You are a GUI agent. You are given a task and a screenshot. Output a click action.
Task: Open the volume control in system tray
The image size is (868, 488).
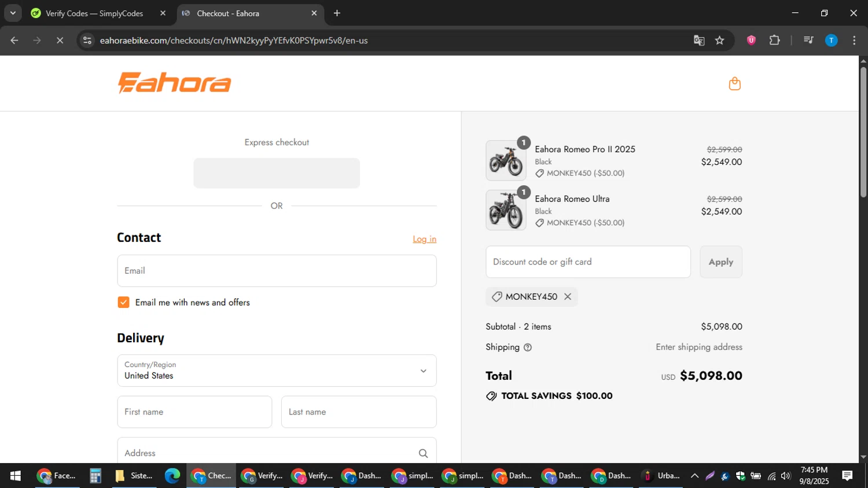(x=785, y=476)
